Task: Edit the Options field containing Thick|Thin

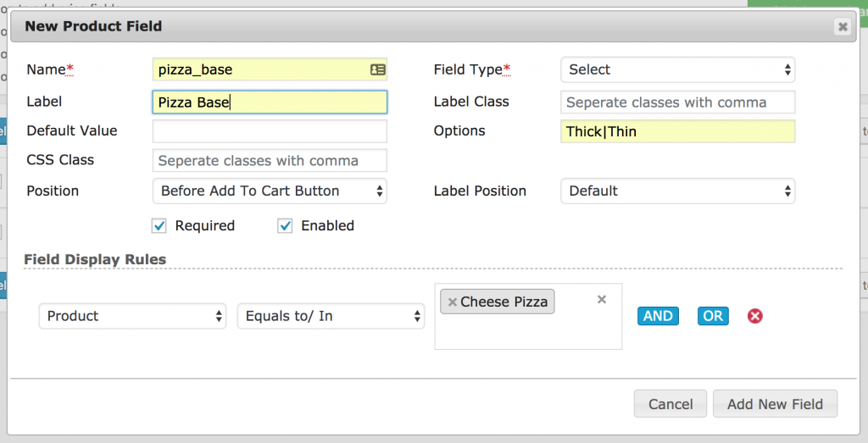Action: [x=677, y=131]
